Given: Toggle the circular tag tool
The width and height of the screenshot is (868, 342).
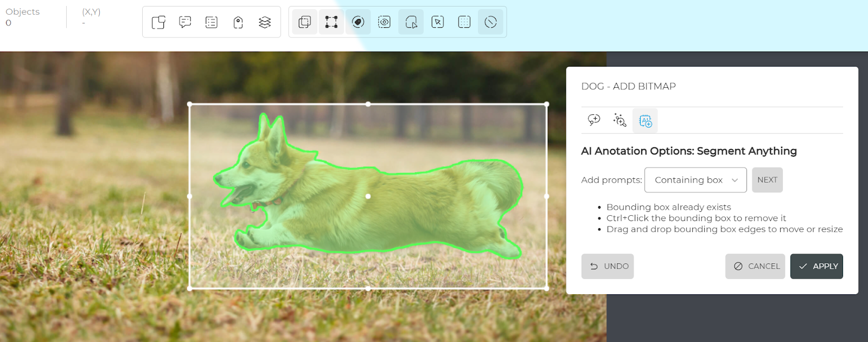Looking at the screenshot, I should 358,22.
